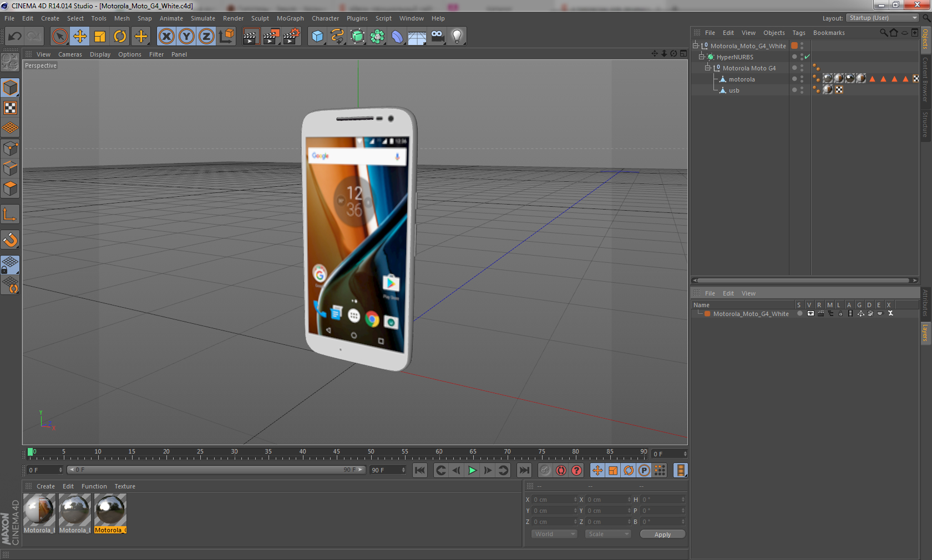Switch to Texture mode checker icon
This screenshot has width=932, height=560.
point(10,108)
